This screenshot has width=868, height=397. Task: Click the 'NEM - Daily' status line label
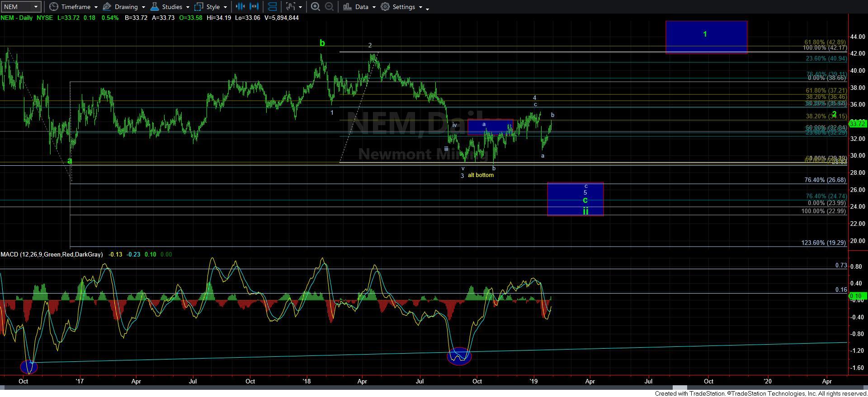[17, 18]
